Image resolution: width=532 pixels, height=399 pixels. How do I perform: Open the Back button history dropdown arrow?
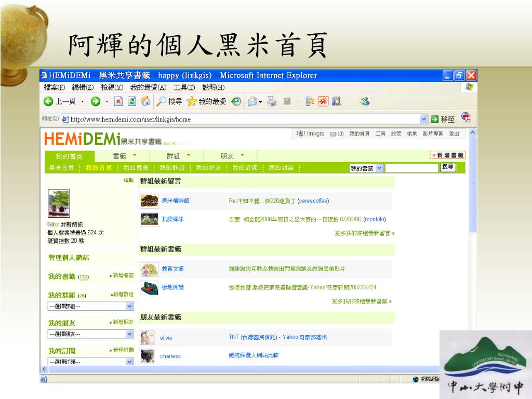82,101
